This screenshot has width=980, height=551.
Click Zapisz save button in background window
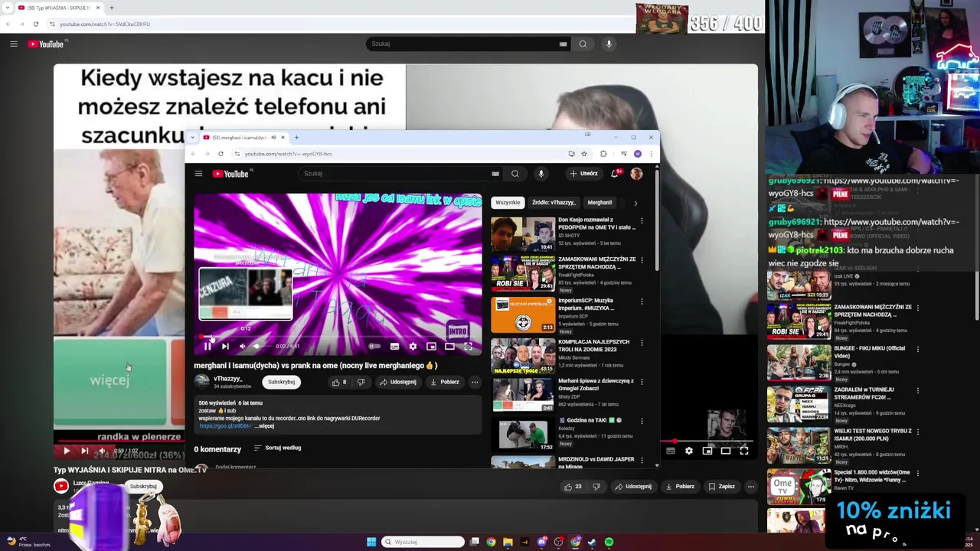[722, 487]
